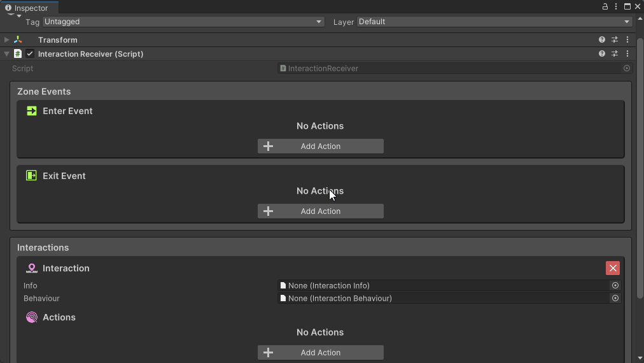Viewport: 644px width, 363px height.
Task: Open presets for Interaction Receiver component
Action: click(x=615, y=54)
